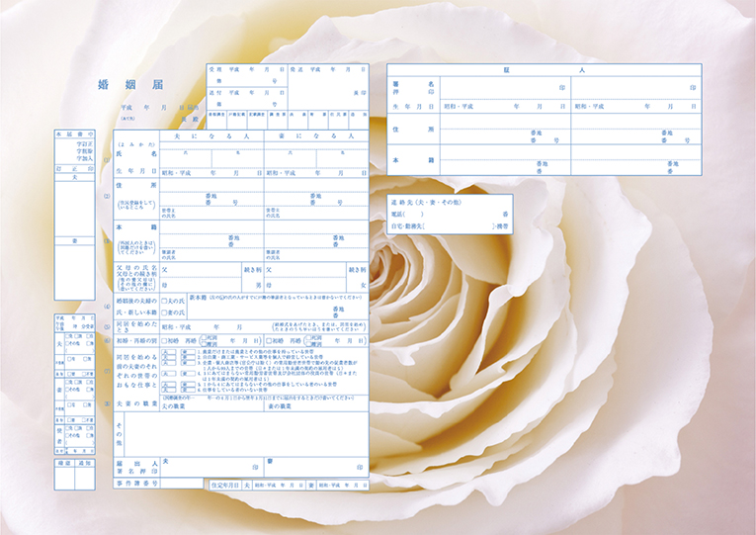
Task: Click husband's 届出人 signature field
Action: pos(211,467)
